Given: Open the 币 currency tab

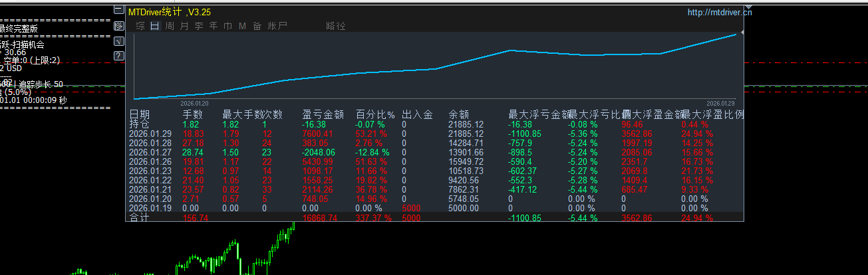Looking at the screenshot, I should (x=227, y=26).
